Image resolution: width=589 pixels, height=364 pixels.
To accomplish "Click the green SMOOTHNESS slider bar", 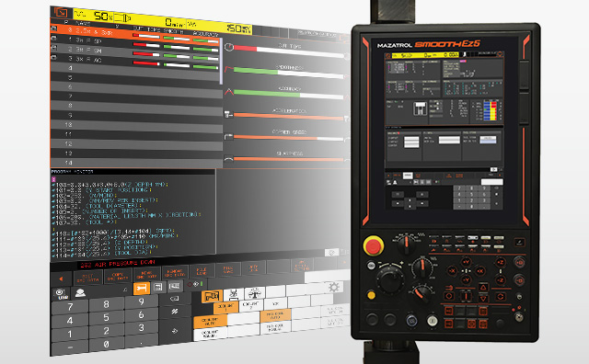I will (x=289, y=73).
